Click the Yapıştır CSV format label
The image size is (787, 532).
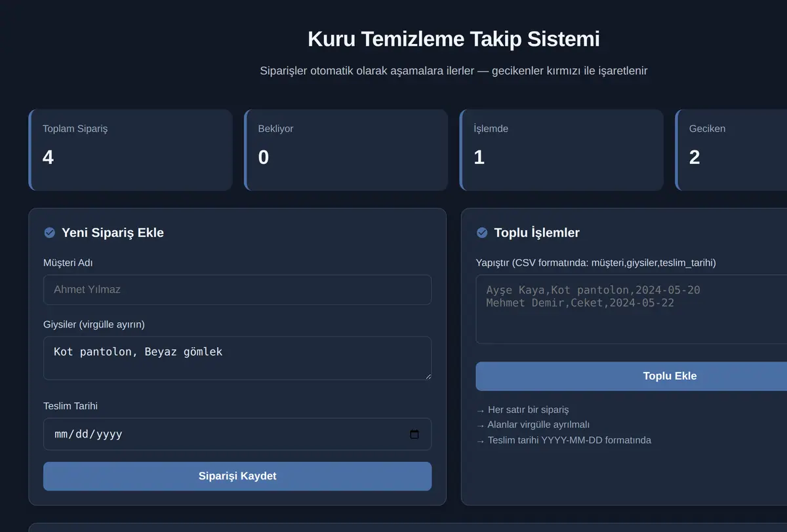tap(596, 263)
